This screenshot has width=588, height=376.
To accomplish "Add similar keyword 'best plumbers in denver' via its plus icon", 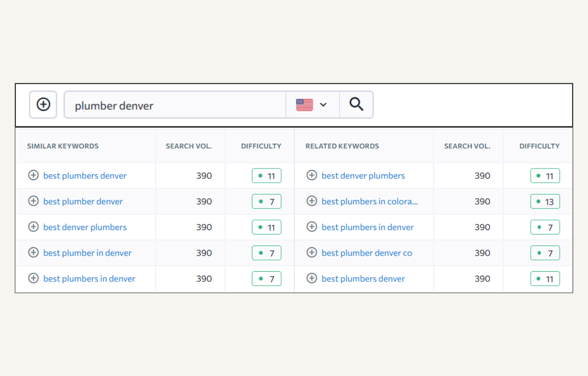I will click(33, 278).
